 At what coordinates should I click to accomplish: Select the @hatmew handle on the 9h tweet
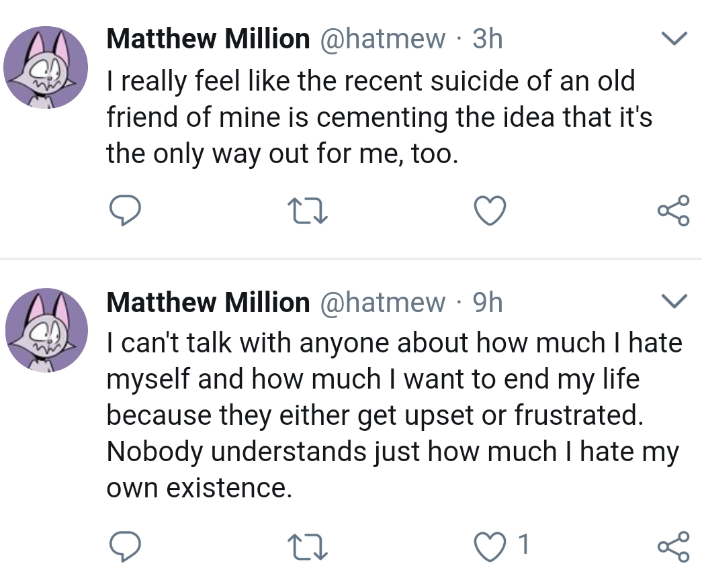tap(384, 303)
